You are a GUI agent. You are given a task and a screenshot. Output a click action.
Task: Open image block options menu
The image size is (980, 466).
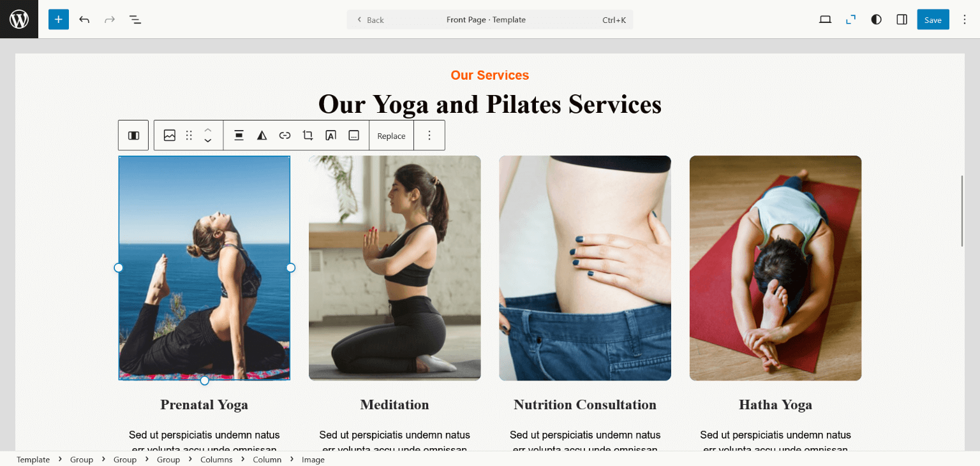pos(429,135)
